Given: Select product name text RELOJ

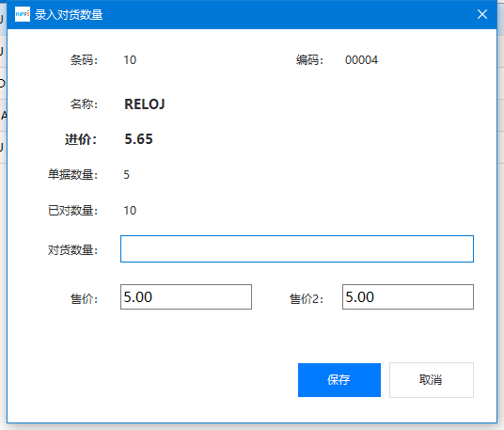Looking at the screenshot, I should coord(144,104).
